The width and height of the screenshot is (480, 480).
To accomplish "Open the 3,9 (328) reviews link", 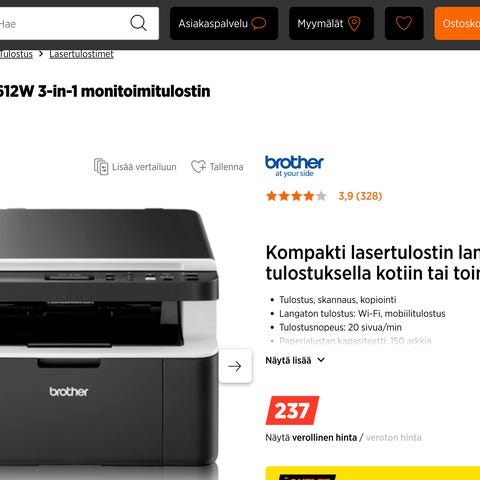I will [360, 196].
